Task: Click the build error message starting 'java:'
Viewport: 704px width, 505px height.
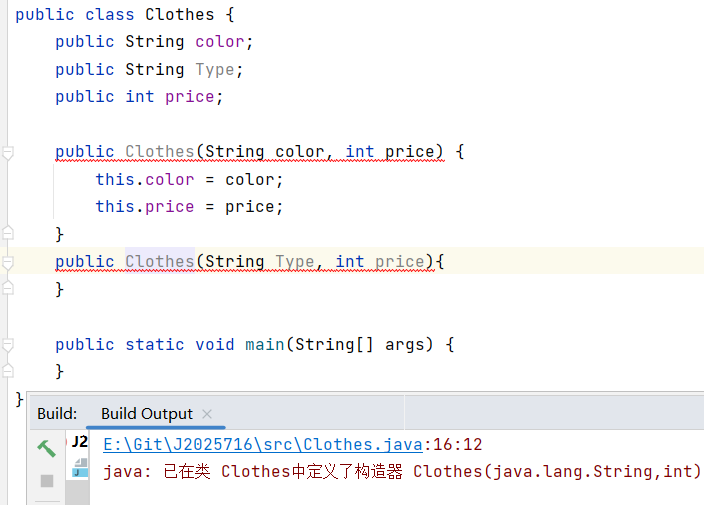Action: point(402,472)
